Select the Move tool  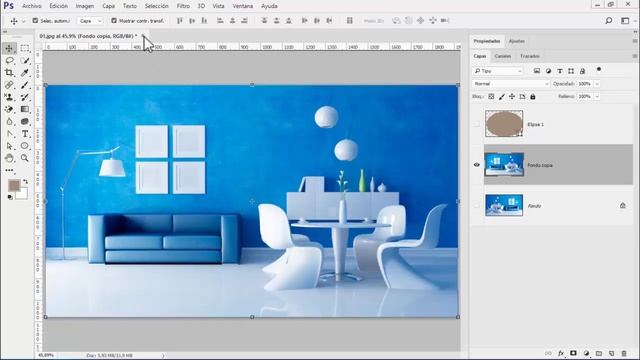click(9, 48)
